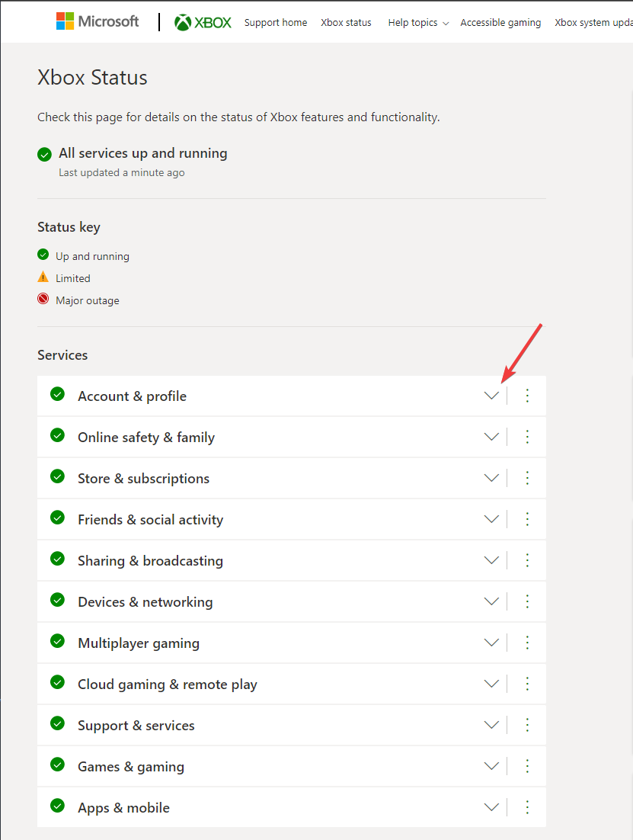Image resolution: width=633 pixels, height=840 pixels.
Task: Click green status icon beside Games & gaming
Action: 57,765
